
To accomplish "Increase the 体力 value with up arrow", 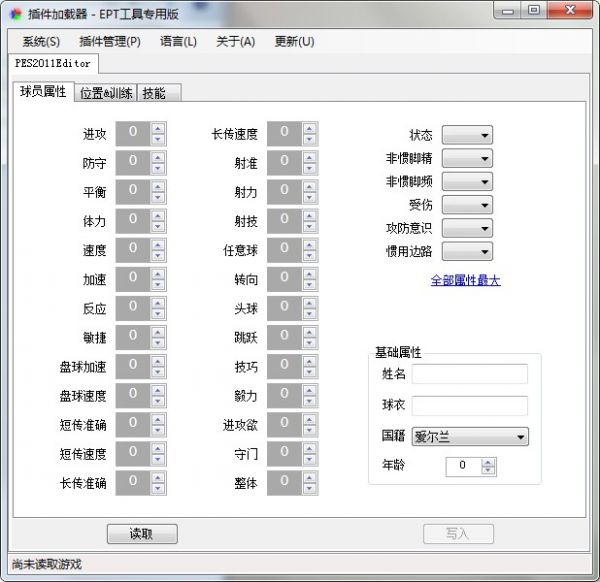I will click(158, 216).
